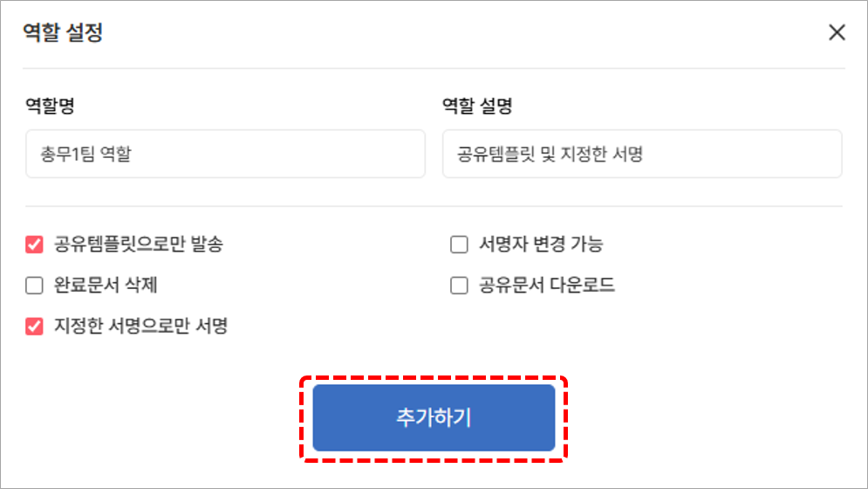Click the divider line under the dialog title
868x489 pixels.
(434, 68)
